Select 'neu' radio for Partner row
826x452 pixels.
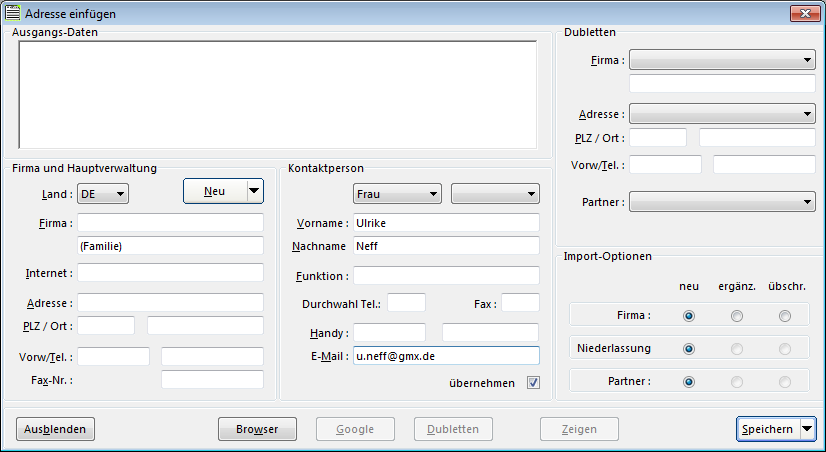point(689,382)
